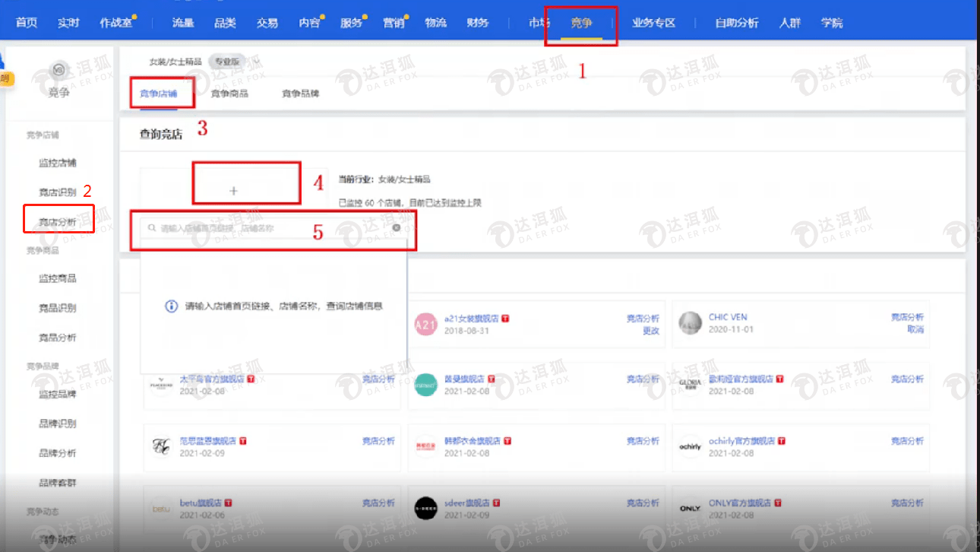Click the 竞争 circular icon in the left sidebar
This screenshot has height=552, width=980.
(x=59, y=70)
